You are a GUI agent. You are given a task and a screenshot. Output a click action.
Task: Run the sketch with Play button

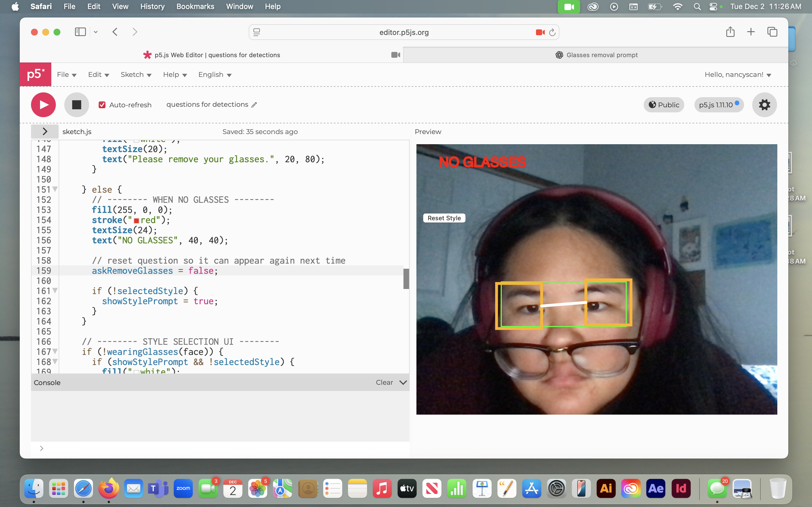43,104
